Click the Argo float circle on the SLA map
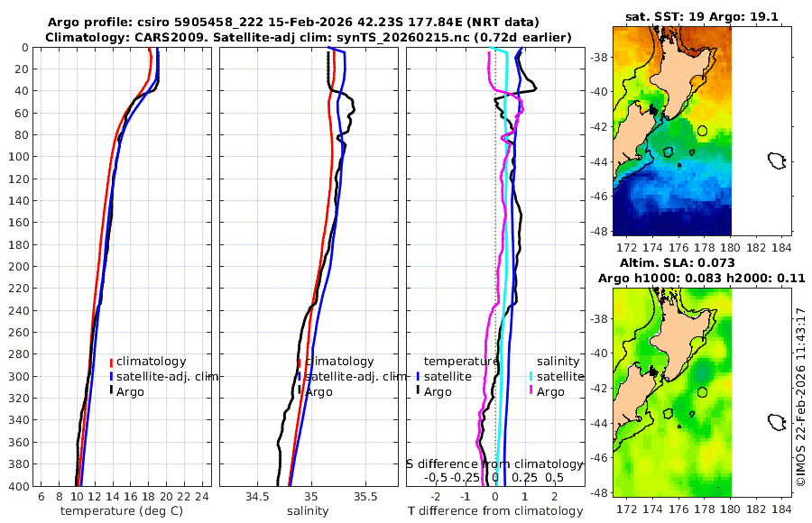 coord(702,392)
